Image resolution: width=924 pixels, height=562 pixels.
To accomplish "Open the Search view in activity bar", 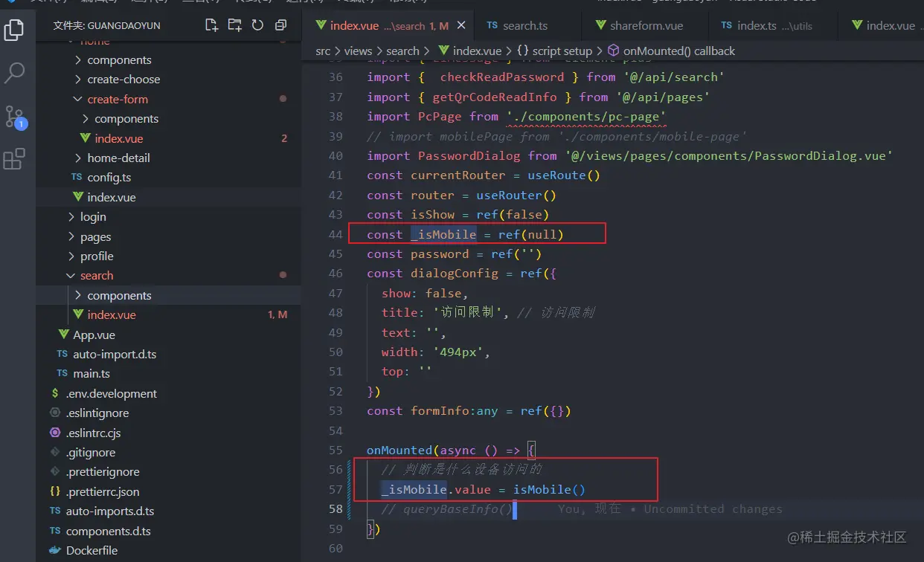I will click(x=15, y=73).
